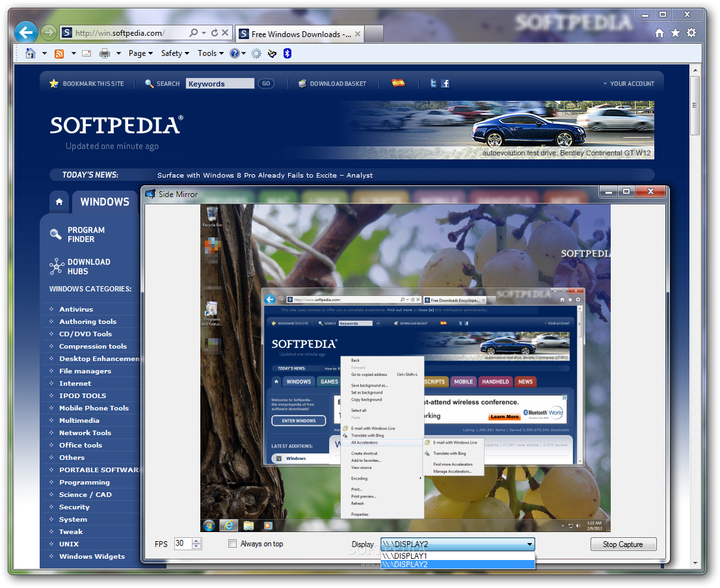Open the Network Tools category link
Screen dimensions: 720x588
pyautogui.click(x=85, y=433)
